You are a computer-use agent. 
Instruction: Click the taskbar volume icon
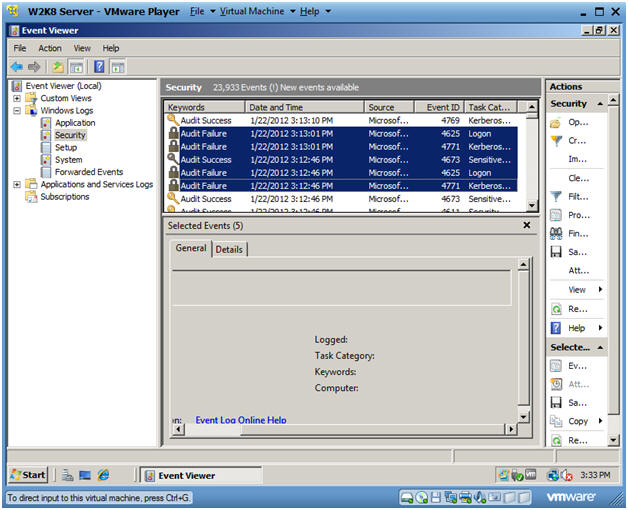pyautogui.click(x=567, y=475)
